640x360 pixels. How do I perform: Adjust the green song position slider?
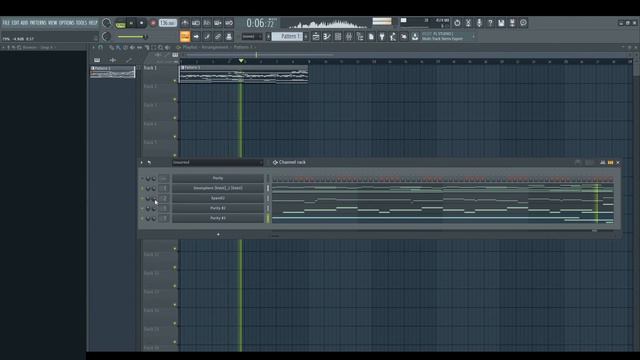tap(132, 37)
